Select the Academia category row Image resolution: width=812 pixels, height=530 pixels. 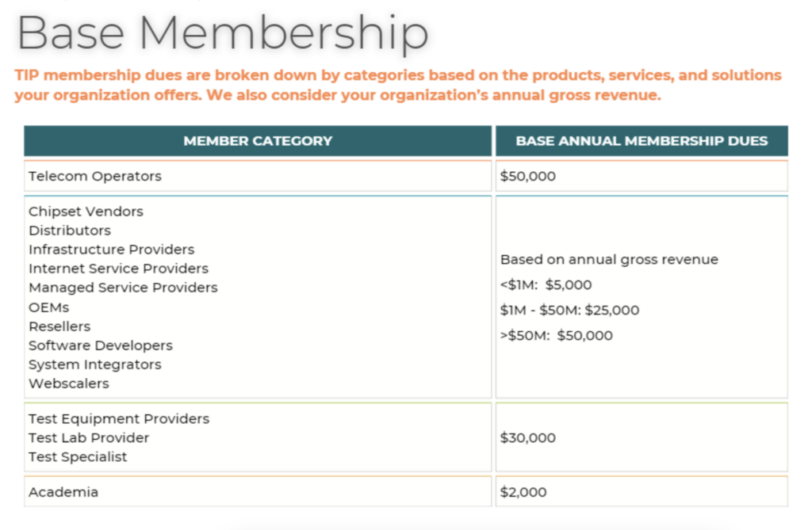(63, 492)
